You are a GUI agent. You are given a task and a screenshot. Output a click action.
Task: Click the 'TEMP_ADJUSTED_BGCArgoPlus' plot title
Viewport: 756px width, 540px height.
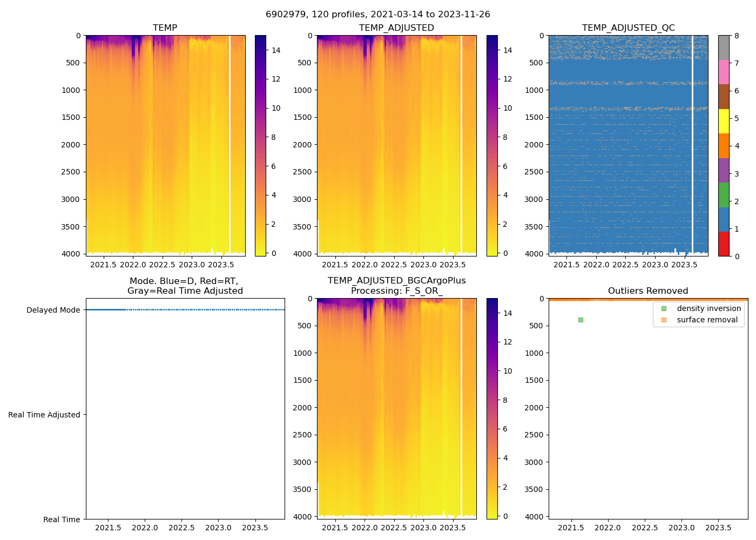coord(396,280)
